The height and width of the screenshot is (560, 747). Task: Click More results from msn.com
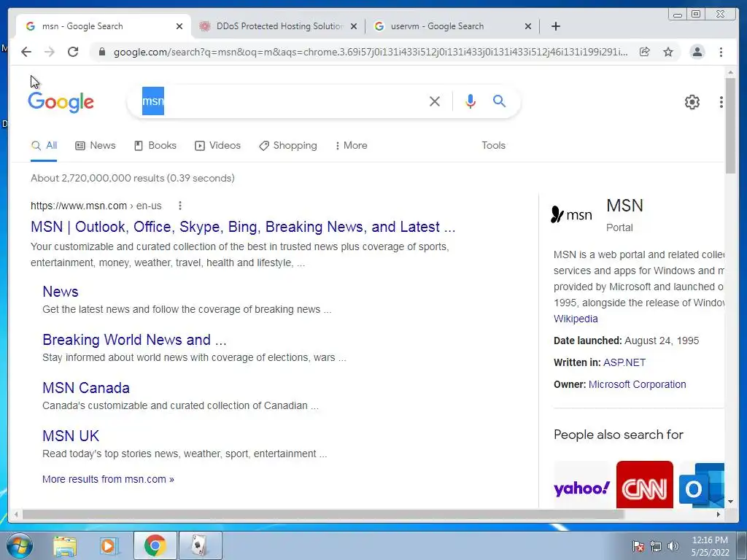tap(108, 479)
